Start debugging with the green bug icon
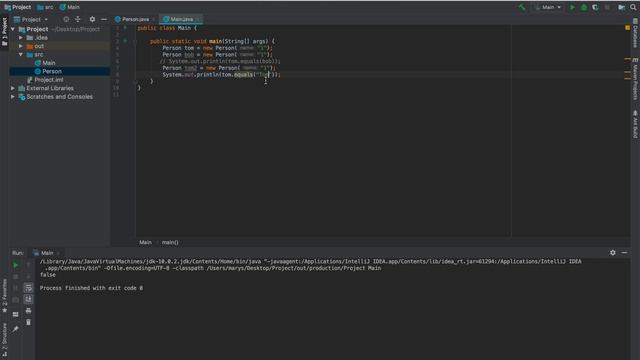This screenshot has height=360, width=640. (584, 7)
